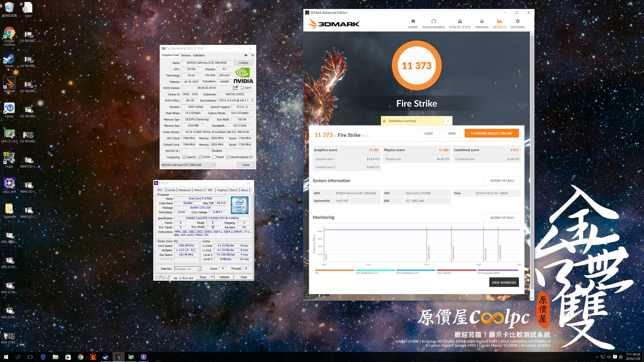
Task: Switch to Sensors tab in GPU-Z
Action: [186, 55]
